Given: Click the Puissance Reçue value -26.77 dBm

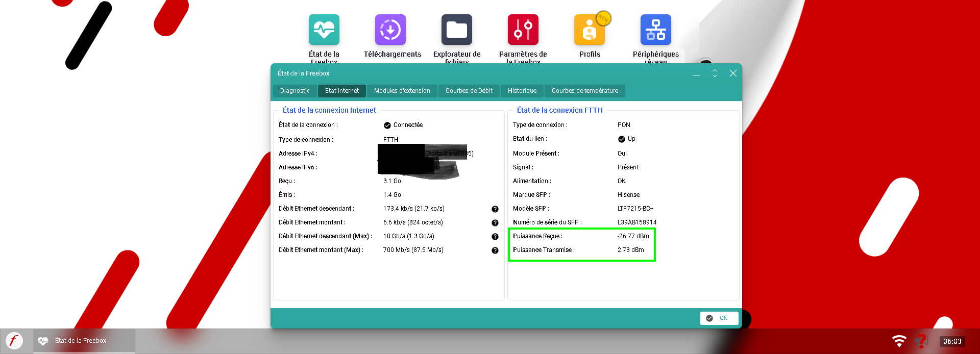Looking at the screenshot, I should point(633,236).
